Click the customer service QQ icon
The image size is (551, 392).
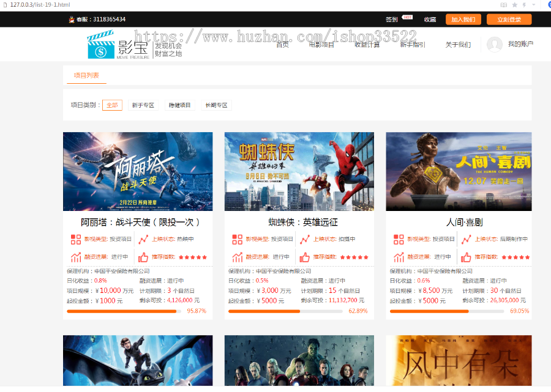click(x=71, y=20)
